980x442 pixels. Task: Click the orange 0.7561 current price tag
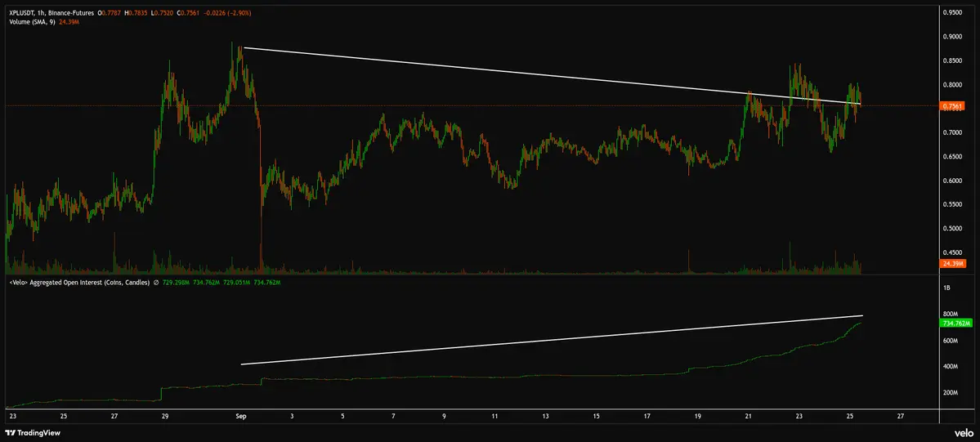953,105
